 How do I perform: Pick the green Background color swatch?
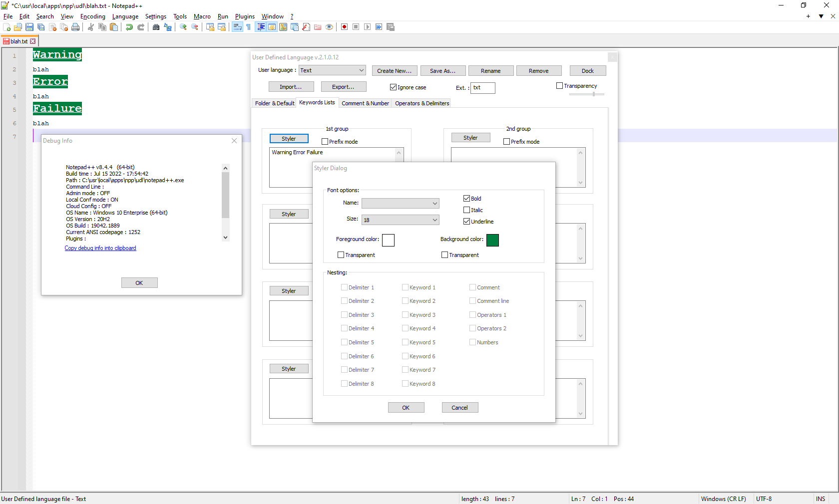click(x=492, y=240)
